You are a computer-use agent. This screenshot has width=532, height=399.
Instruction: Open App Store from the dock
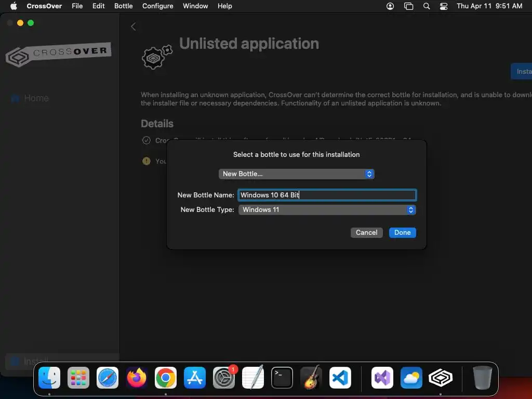195,378
